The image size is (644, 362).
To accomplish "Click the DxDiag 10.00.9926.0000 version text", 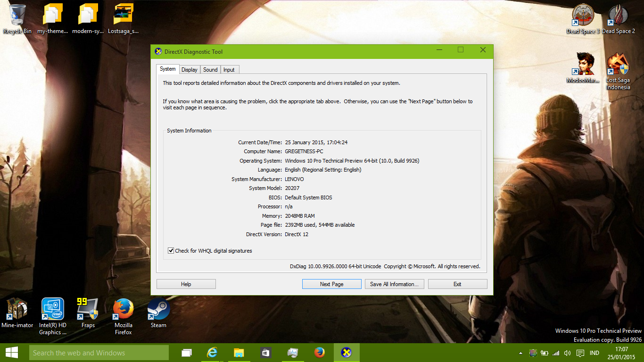I will click(335, 266).
